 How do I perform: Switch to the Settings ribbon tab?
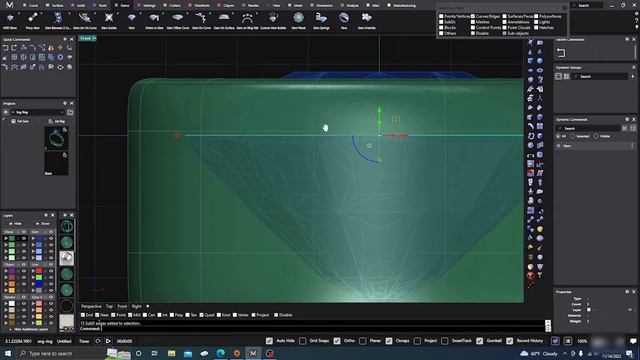(x=147, y=5)
